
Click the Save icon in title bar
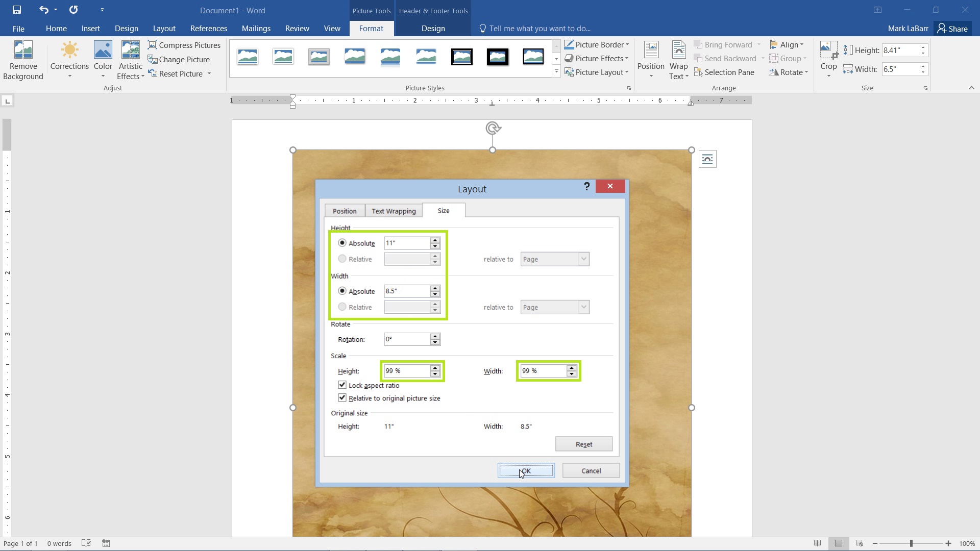(x=17, y=10)
